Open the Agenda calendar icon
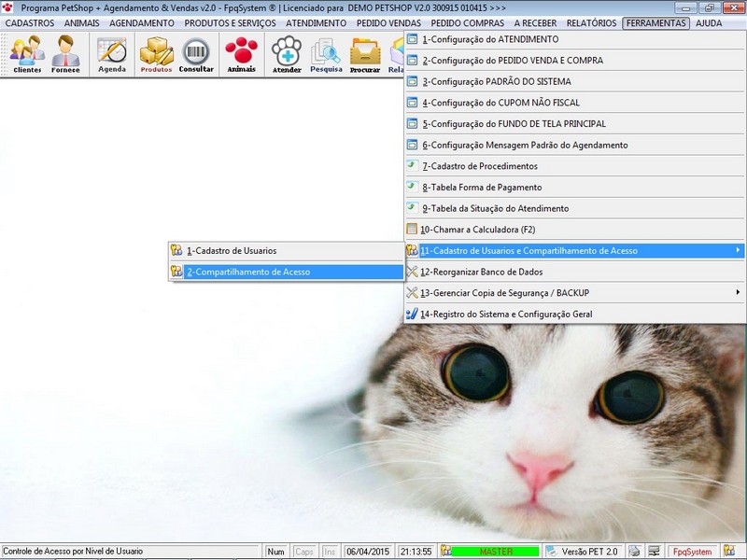Viewport: 747px width, 560px height. [112, 54]
